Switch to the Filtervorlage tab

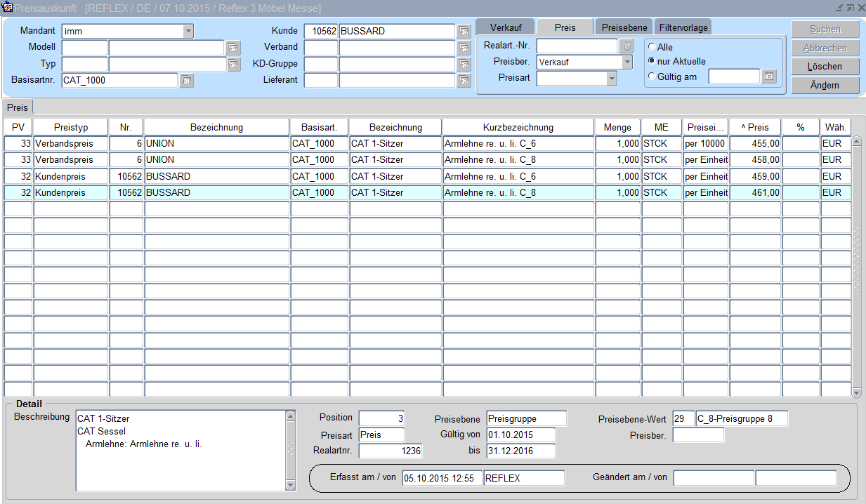click(683, 27)
